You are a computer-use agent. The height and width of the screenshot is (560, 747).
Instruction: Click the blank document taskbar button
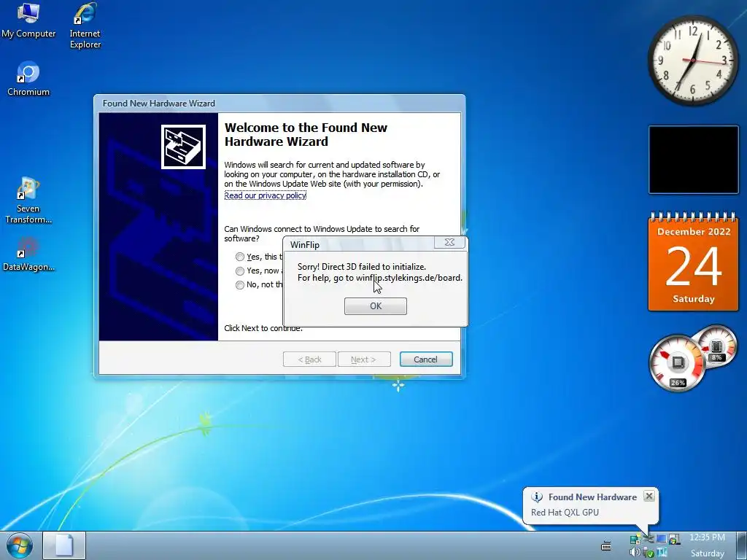click(x=64, y=545)
